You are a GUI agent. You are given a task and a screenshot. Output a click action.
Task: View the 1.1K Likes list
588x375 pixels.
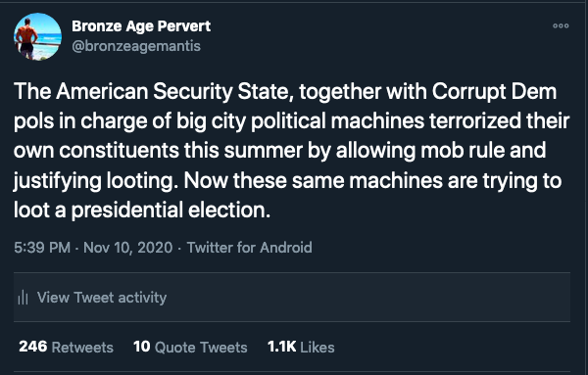coord(301,347)
